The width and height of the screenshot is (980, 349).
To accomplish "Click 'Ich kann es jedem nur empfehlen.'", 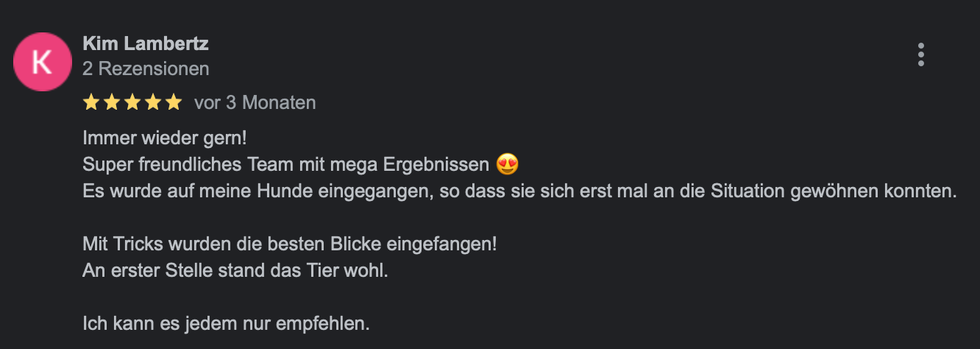I will pyautogui.click(x=227, y=323).
